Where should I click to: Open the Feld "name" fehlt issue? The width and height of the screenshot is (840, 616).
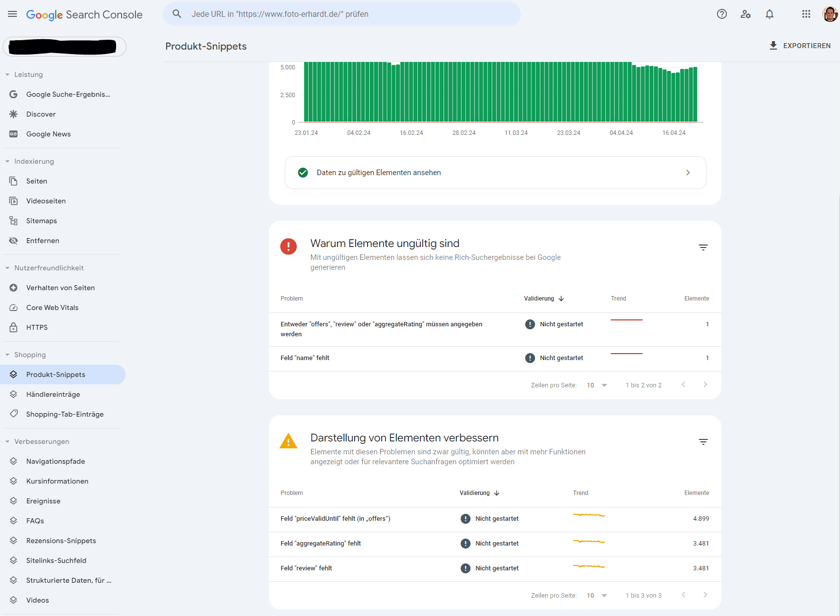(495, 359)
